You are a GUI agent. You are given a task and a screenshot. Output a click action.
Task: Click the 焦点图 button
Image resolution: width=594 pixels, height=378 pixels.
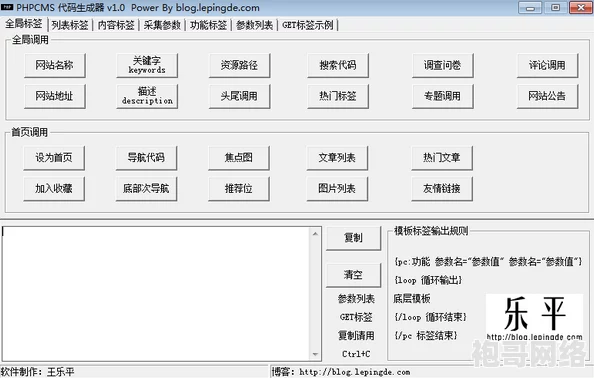coord(239,158)
